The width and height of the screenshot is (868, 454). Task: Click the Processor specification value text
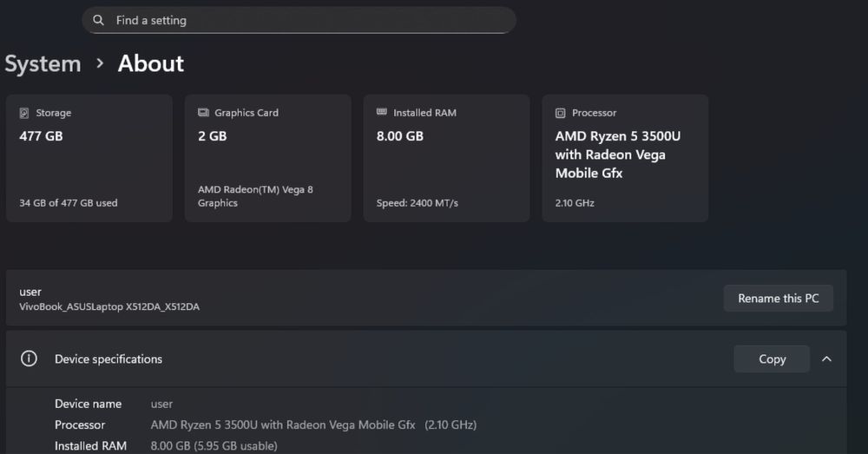(x=313, y=424)
